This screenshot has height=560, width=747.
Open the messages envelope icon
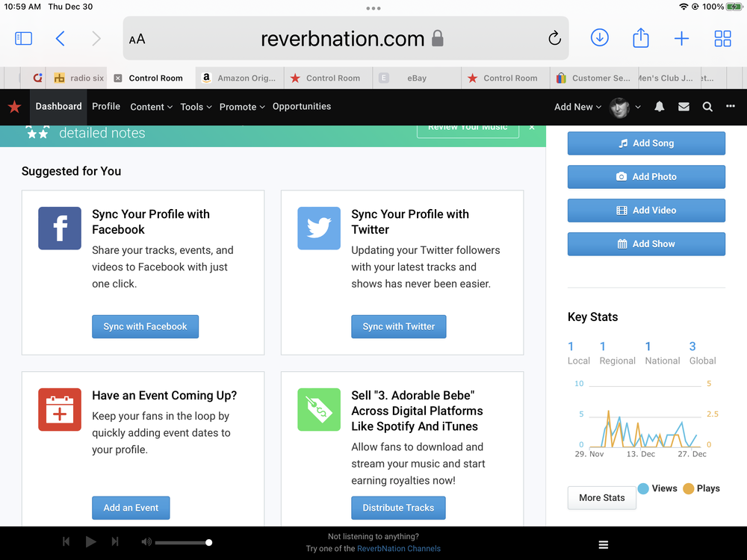684,107
